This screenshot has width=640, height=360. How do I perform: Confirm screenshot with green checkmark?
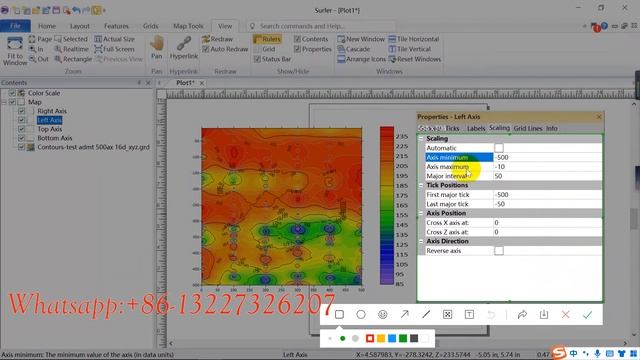coord(587,314)
